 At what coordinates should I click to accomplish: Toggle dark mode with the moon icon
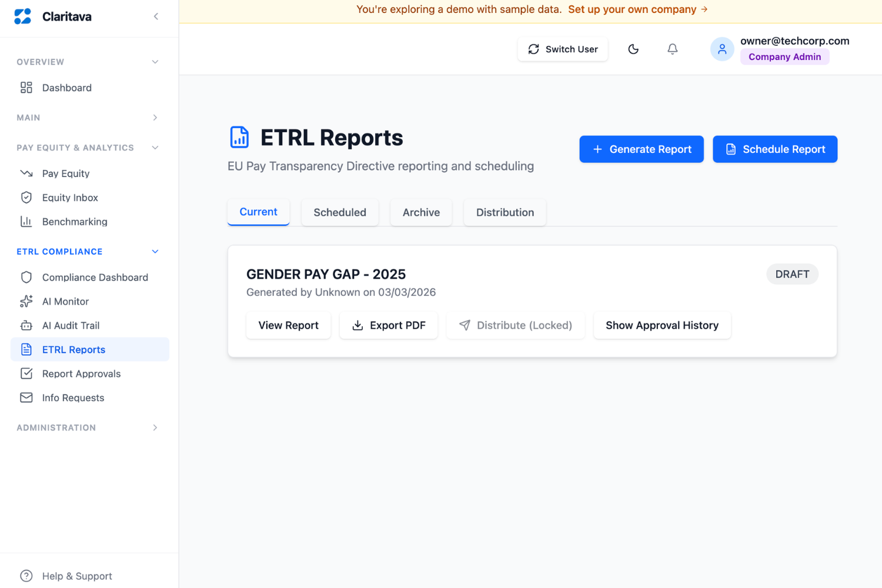pos(633,49)
